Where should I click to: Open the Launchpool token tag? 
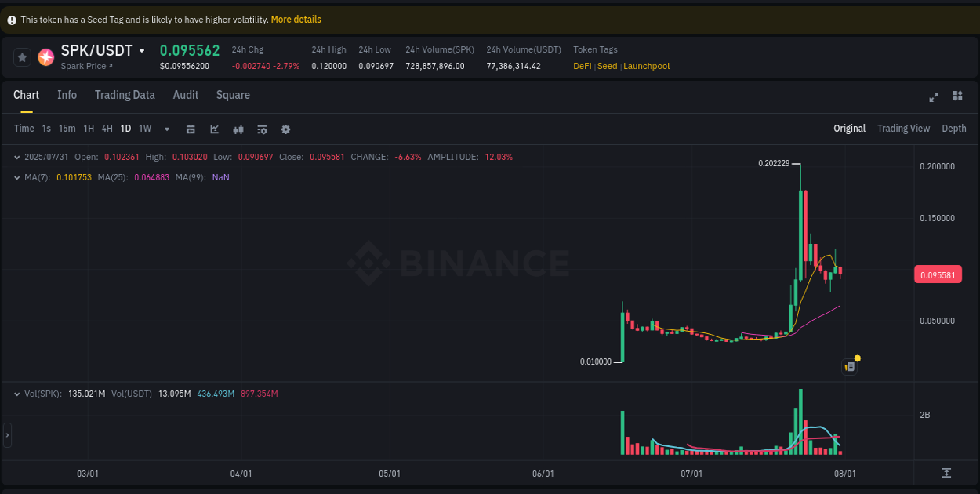(x=646, y=66)
